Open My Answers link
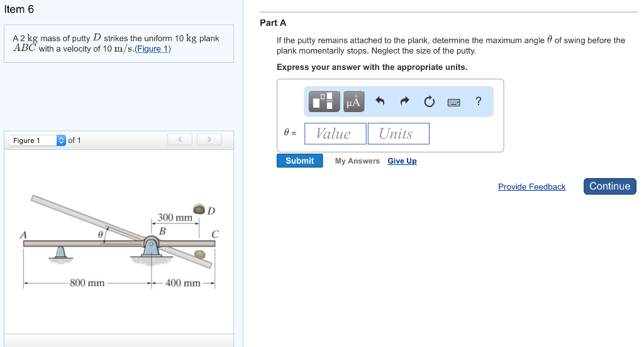644x347 pixels. coord(357,161)
